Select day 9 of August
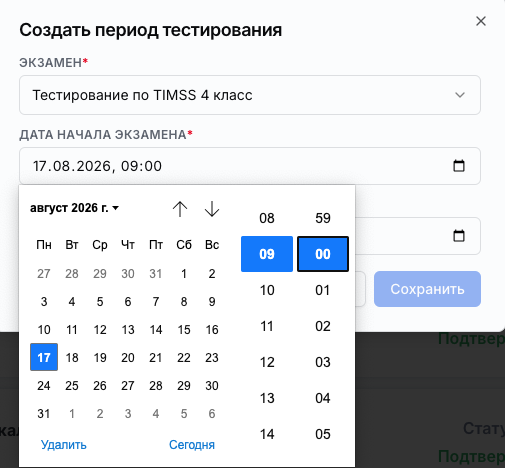The image size is (505, 468). tap(212, 302)
